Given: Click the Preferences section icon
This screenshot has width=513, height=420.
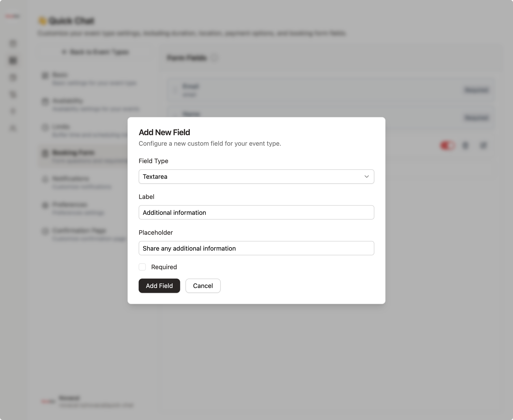Looking at the screenshot, I should 45,205.
